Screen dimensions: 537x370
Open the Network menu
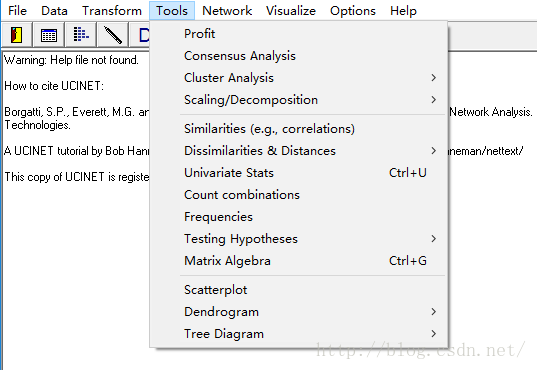[227, 11]
